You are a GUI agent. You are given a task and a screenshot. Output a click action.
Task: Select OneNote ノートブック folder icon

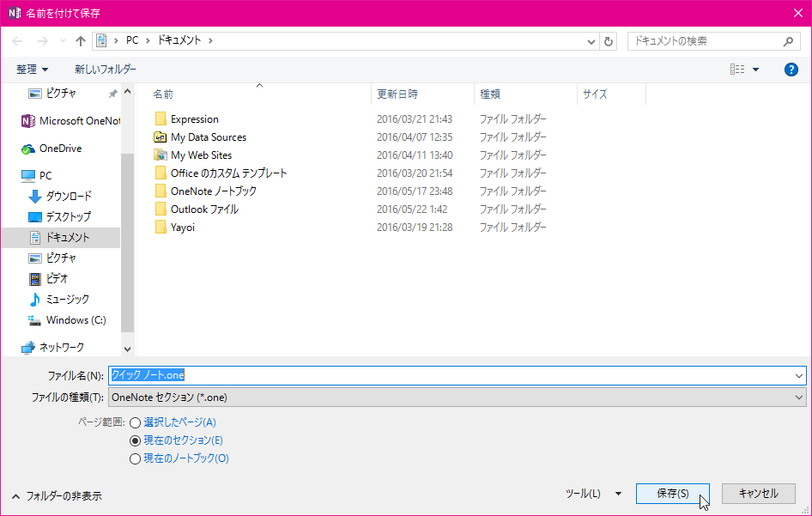coord(161,191)
